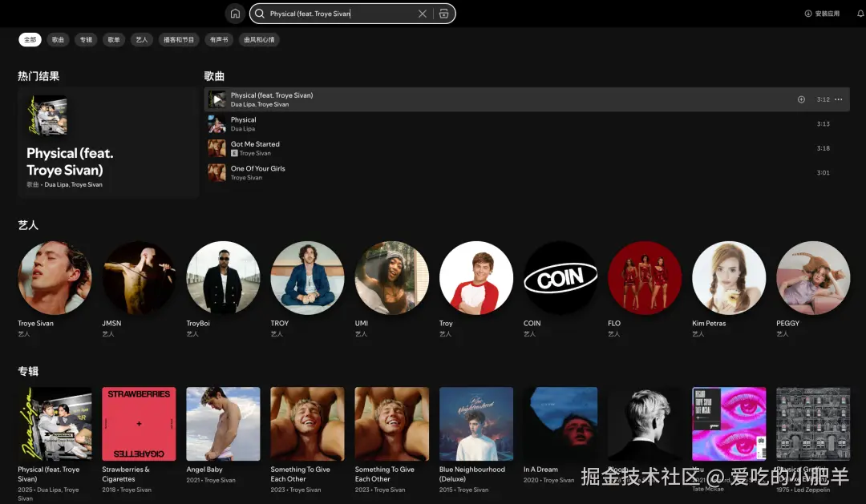Viewport: 866px width, 504px height.
Task: Open Troye Sivan's artist page
Action: [55, 276]
